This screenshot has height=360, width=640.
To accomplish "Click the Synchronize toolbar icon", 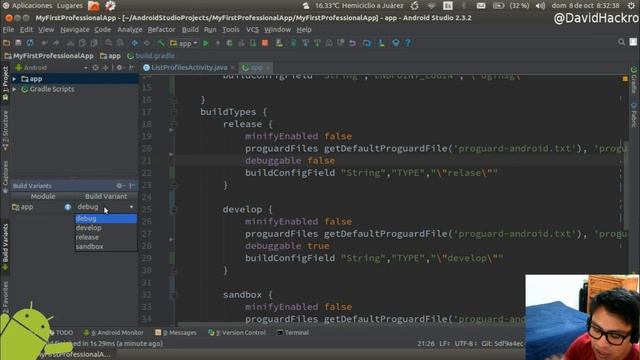I will coord(30,43).
